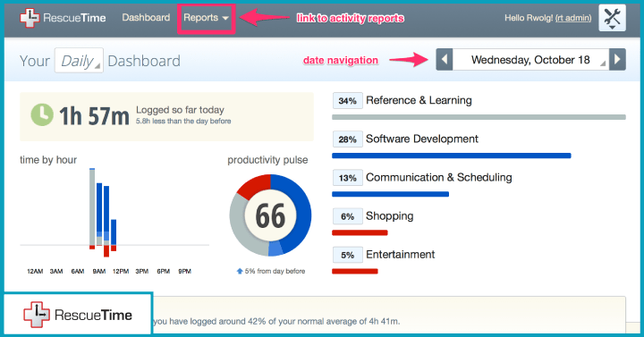
Task: Open the Entertainment category link
Action: point(400,255)
